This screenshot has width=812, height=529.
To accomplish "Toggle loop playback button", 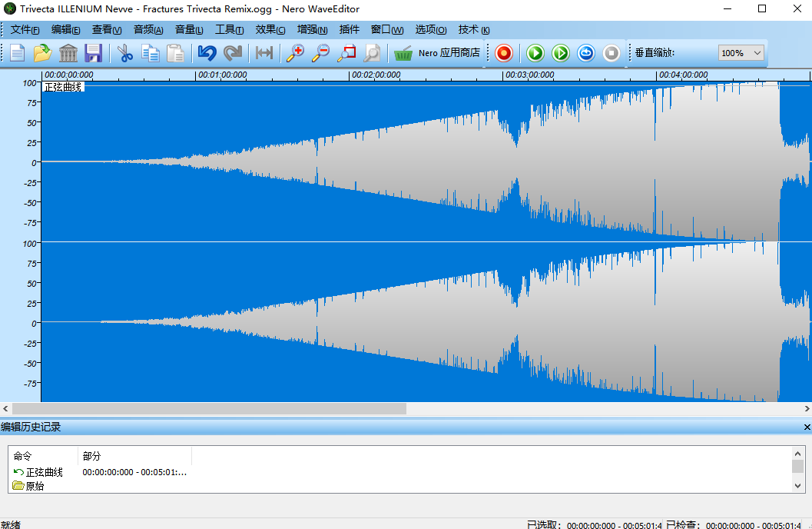I will [x=586, y=53].
